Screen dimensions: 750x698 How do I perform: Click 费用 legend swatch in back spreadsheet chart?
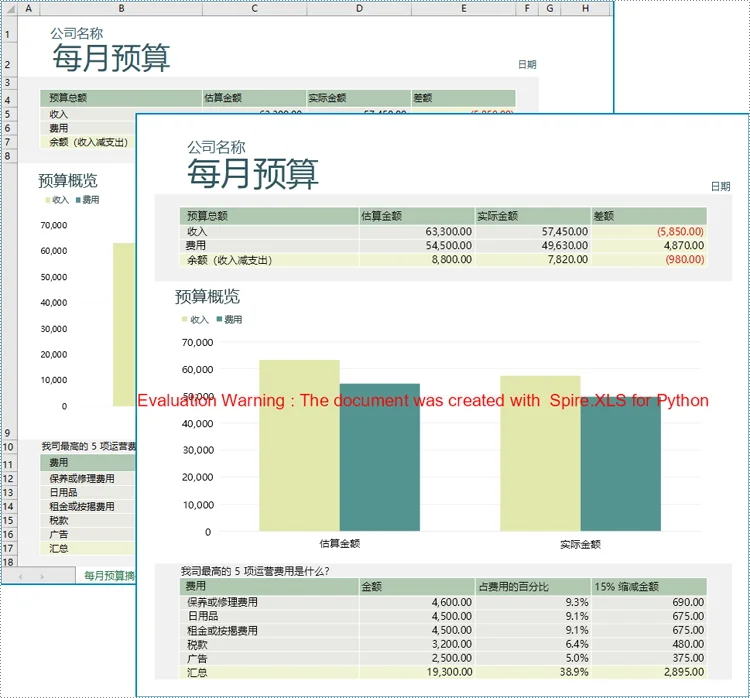pyautogui.click(x=78, y=200)
